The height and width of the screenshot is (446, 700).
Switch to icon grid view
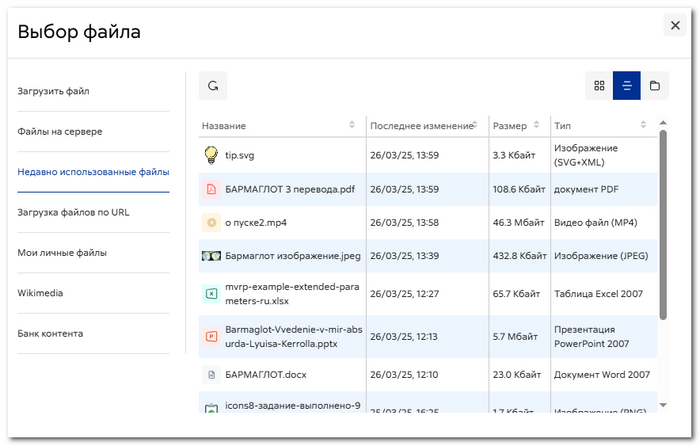(x=599, y=86)
